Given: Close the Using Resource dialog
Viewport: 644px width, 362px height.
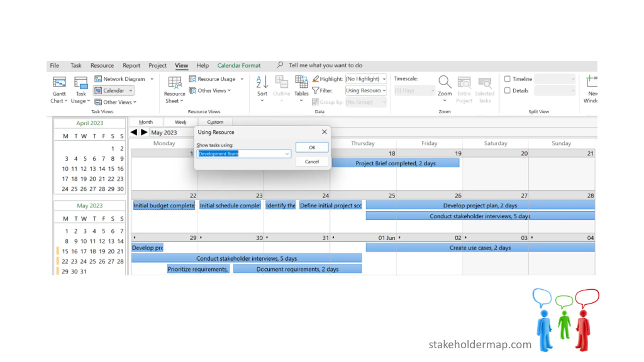Looking at the screenshot, I should coord(324,132).
